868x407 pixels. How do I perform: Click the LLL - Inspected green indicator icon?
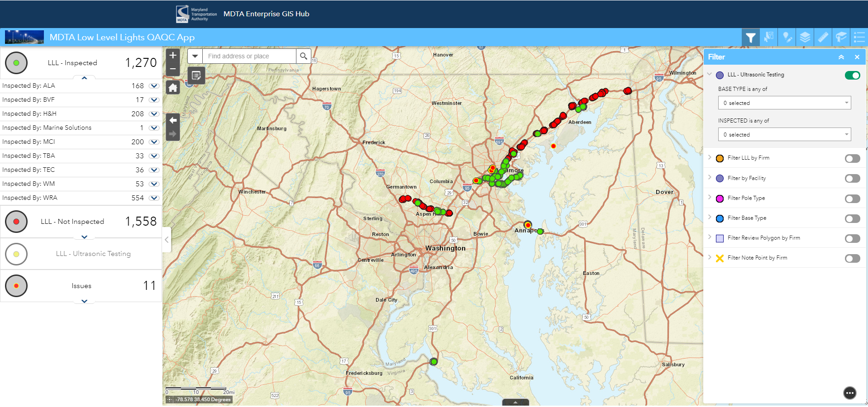coord(16,63)
